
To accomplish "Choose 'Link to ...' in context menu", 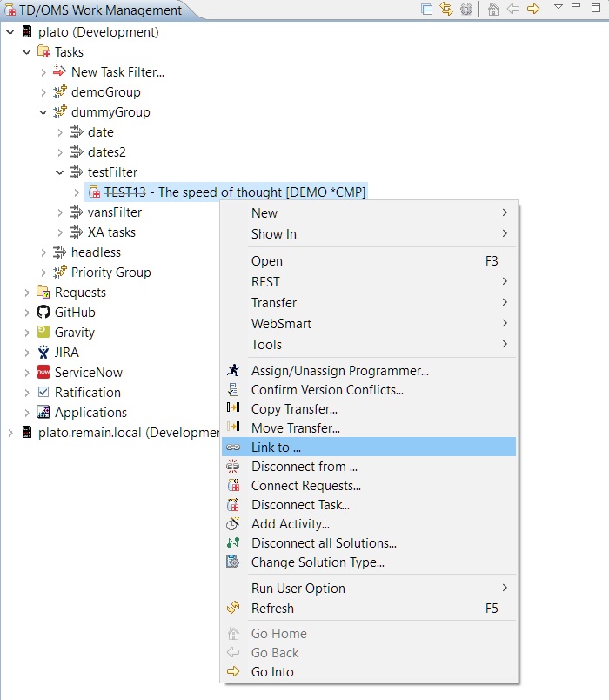I will [x=276, y=448].
